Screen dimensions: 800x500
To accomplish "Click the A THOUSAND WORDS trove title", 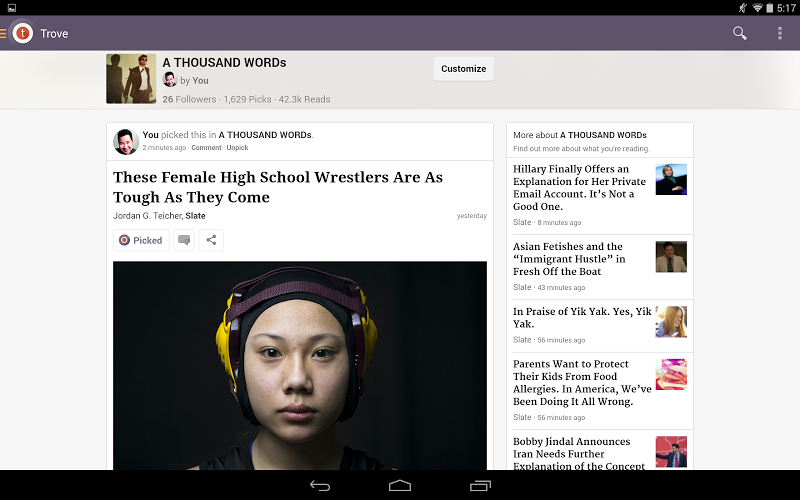I will (x=224, y=62).
